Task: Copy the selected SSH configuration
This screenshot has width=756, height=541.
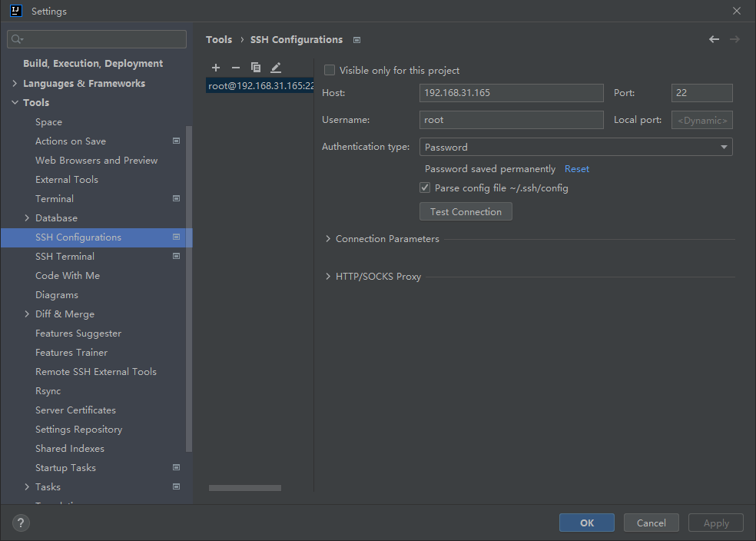Action: [x=256, y=68]
